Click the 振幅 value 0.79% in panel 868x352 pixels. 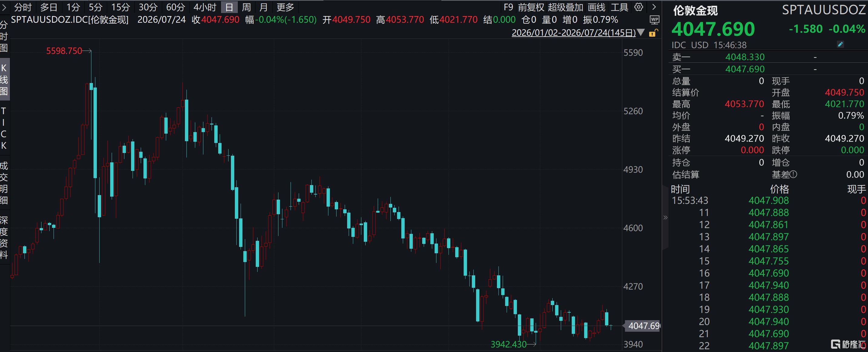tap(851, 115)
